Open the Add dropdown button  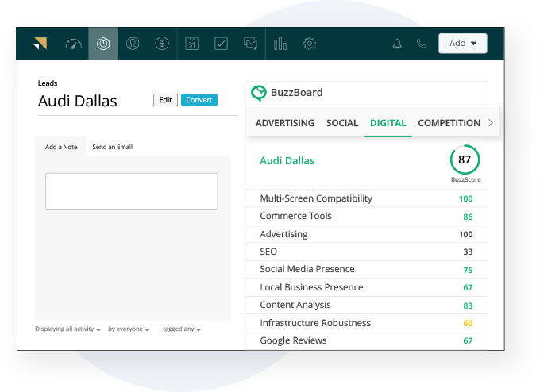[x=462, y=44]
